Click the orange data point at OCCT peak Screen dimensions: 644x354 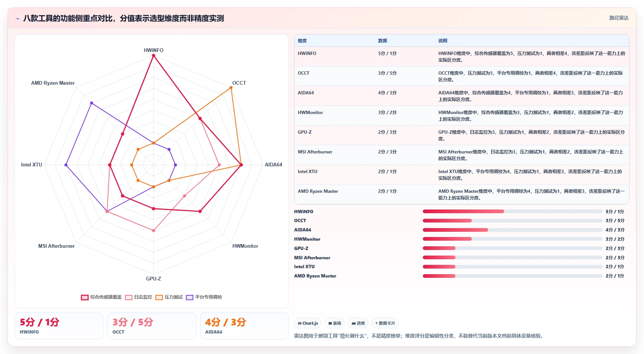[x=231, y=88]
